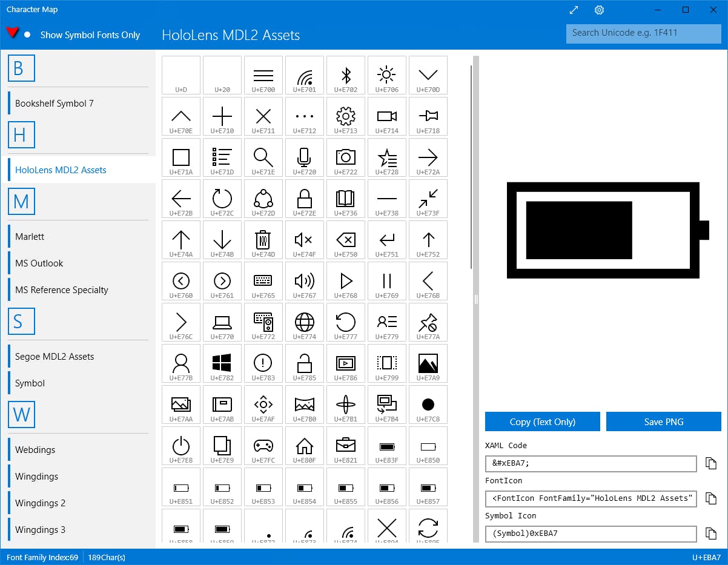This screenshot has width=728, height=565.
Task: Select the microphone glyph U+E720
Action: coord(305,157)
